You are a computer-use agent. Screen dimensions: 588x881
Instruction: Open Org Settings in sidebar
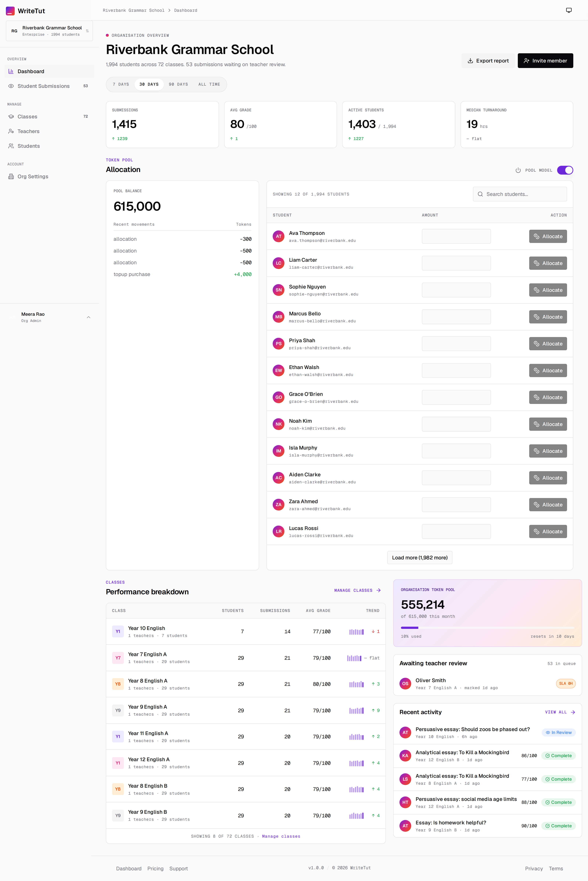point(49,176)
